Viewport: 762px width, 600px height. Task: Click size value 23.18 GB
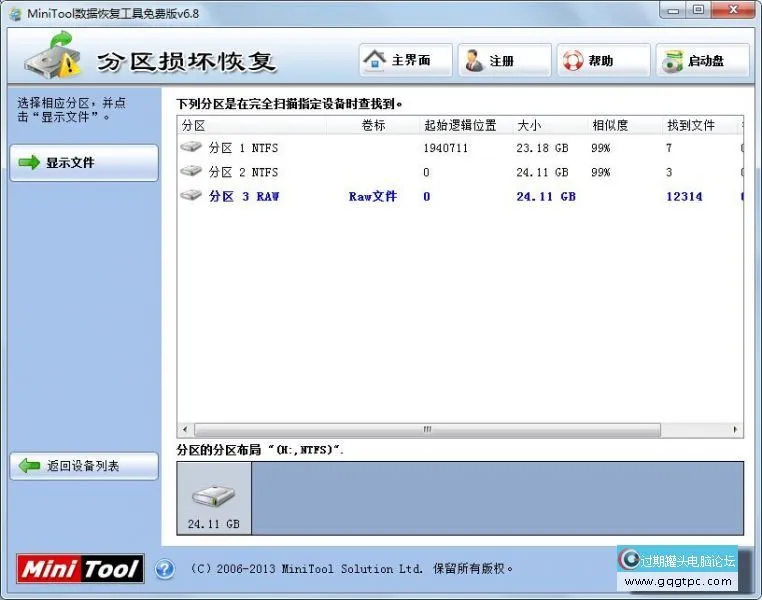(542, 148)
